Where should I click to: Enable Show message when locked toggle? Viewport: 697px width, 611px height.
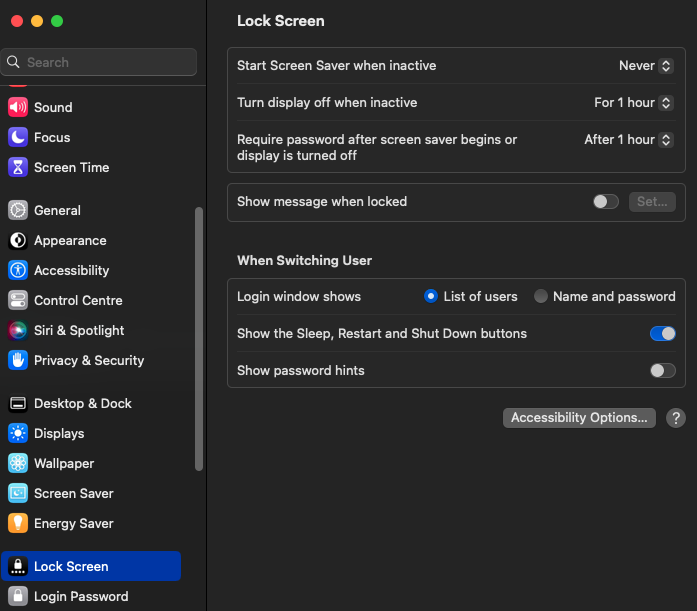[x=605, y=201]
